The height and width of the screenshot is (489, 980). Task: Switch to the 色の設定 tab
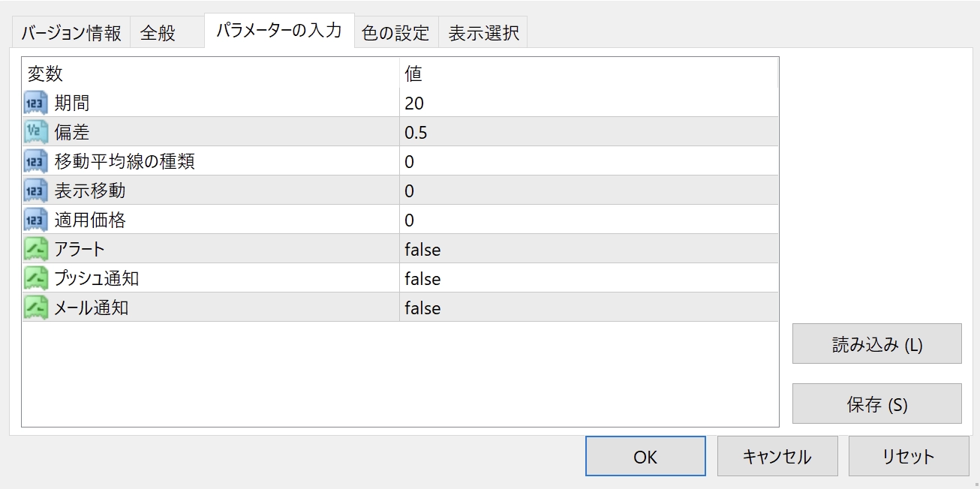pyautogui.click(x=395, y=33)
